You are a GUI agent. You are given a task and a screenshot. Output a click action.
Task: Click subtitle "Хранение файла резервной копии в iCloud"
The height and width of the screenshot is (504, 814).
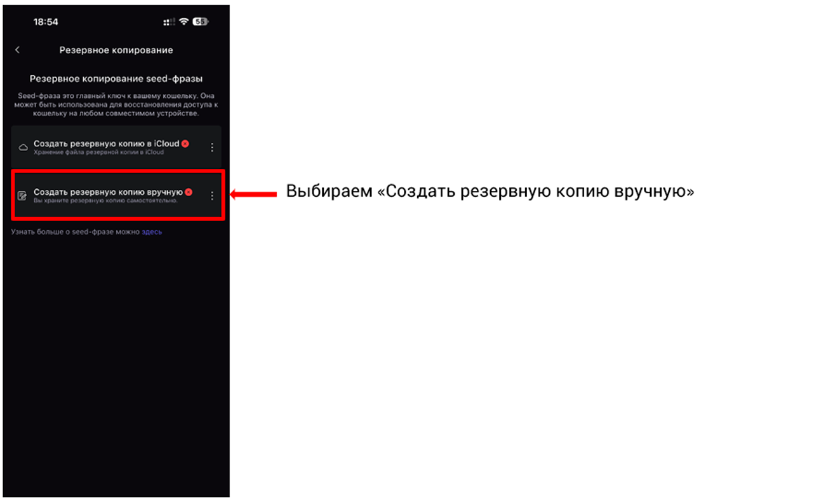98,152
